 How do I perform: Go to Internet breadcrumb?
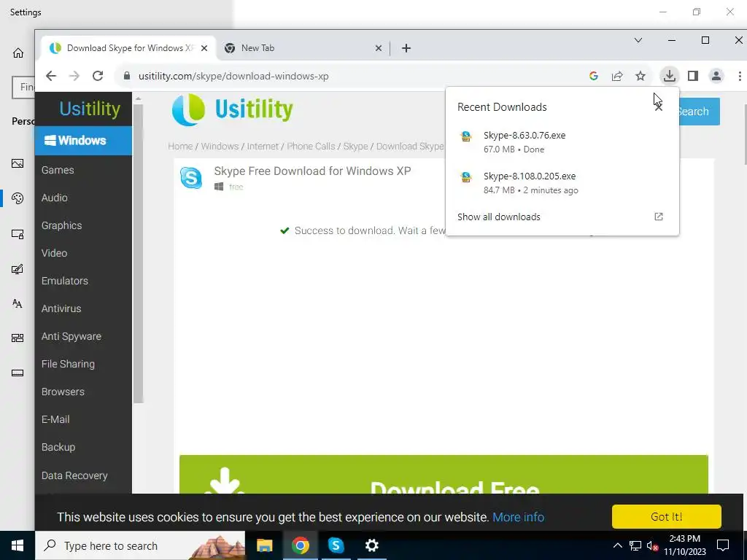point(263,146)
